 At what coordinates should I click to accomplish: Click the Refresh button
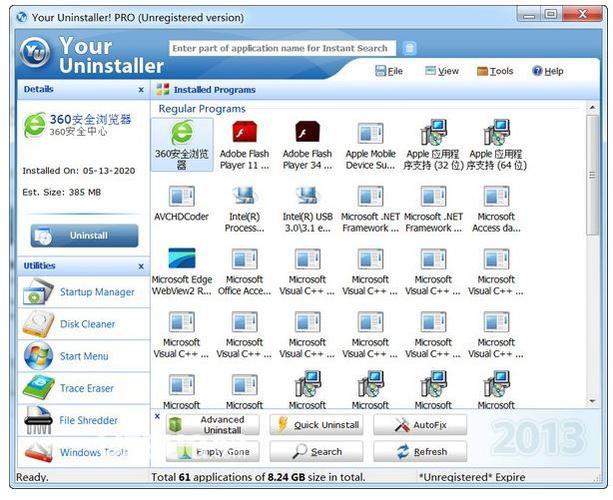click(420, 452)
